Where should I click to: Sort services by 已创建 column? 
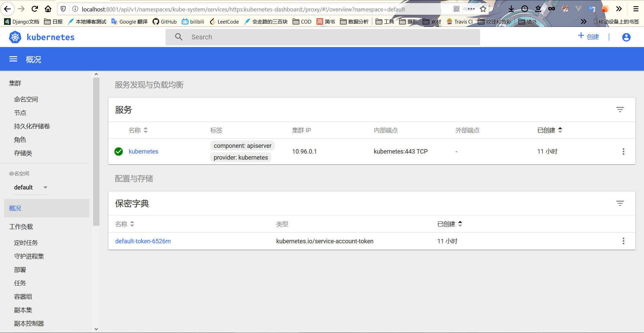pyautogui.click(x=550, y=130)
